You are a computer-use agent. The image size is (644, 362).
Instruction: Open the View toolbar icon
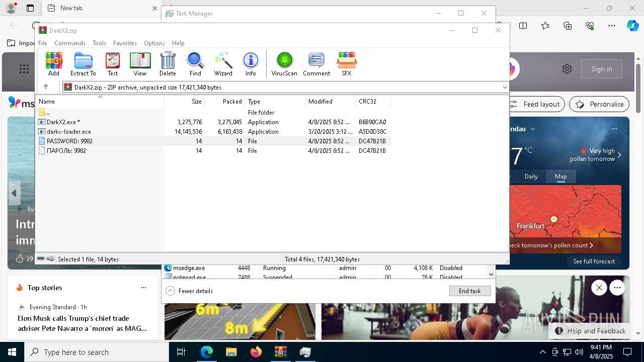pos(140,64)
